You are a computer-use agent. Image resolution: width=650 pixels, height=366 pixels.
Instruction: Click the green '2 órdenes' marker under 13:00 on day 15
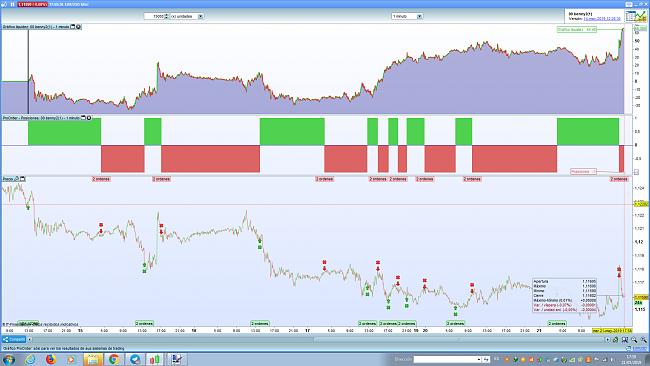point(144,323)
